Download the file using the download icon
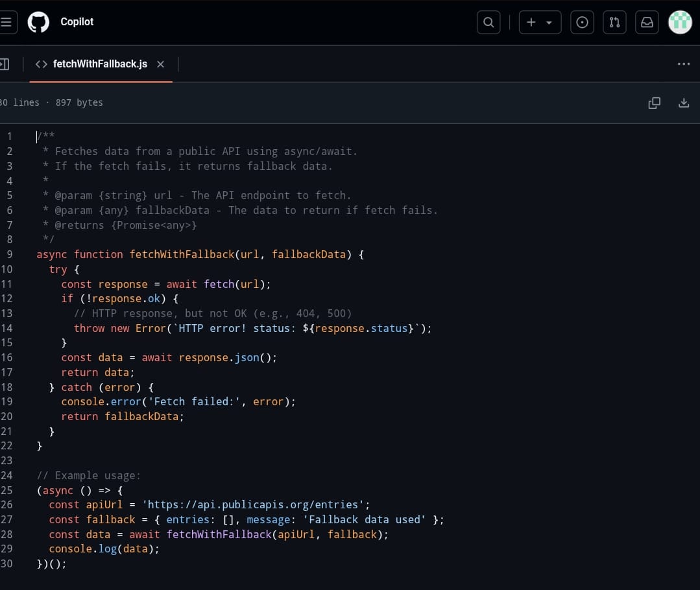 684,103
